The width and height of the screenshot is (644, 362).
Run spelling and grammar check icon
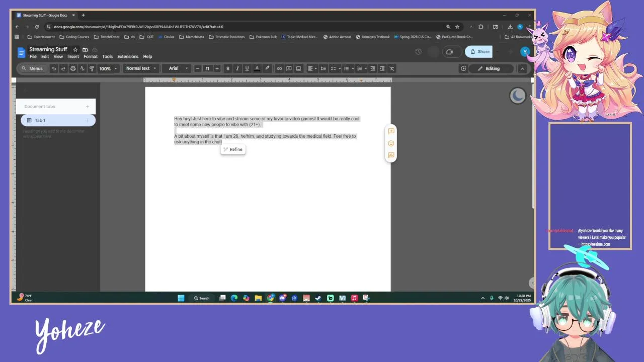[x=82, y=68]
